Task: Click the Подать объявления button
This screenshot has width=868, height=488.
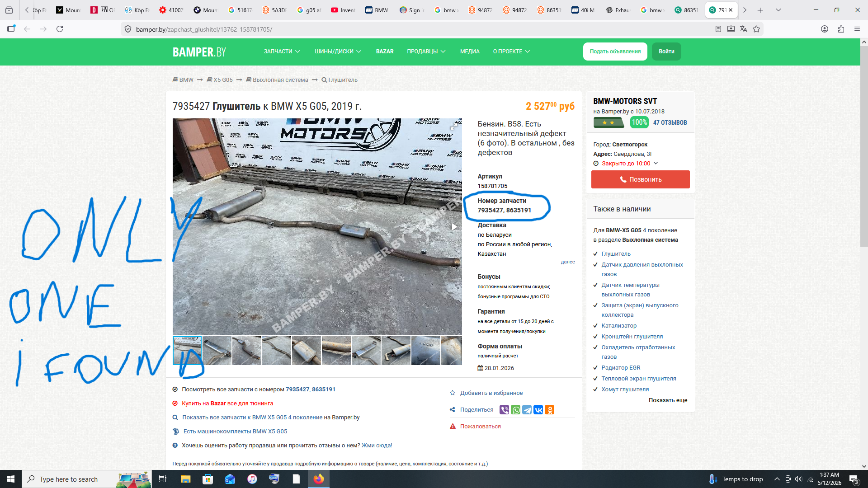Action: 615,52
